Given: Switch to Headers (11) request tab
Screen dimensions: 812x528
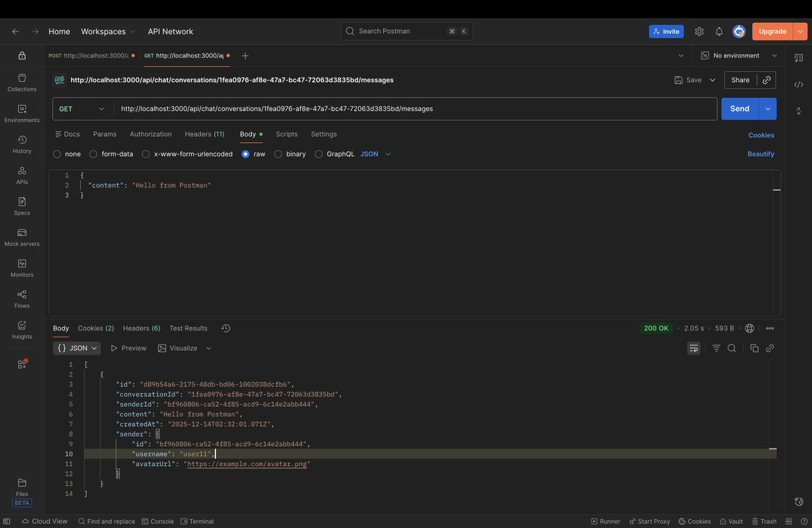Looking at the screenshot, I should click(x=205, y=134).
